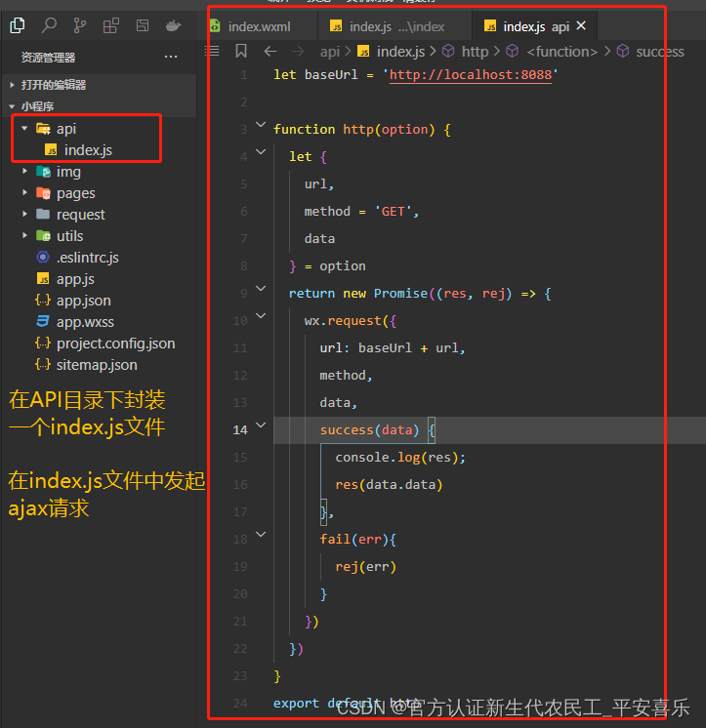
Task: Click the api breadcrumb segment
Action: [330, 52]
